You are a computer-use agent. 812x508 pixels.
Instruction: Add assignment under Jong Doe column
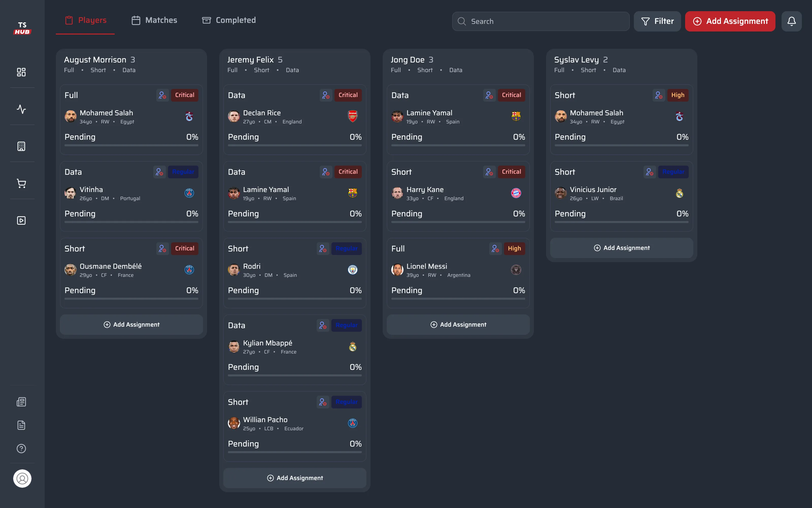tap(458, 325)
